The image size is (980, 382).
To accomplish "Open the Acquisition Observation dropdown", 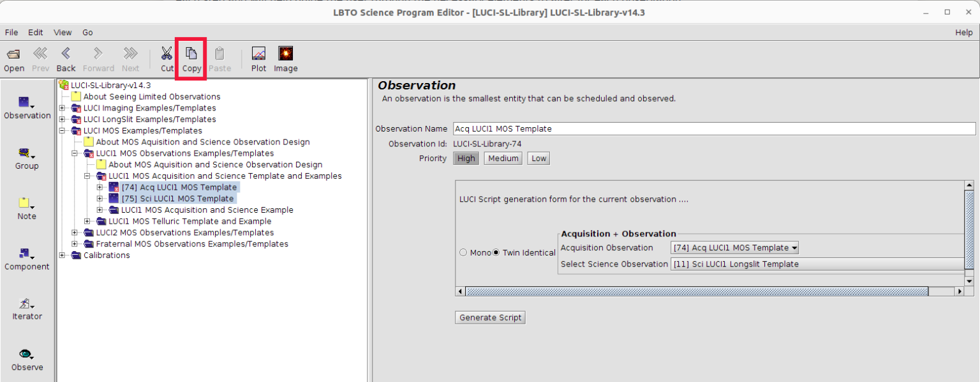I will click(734, 248).
